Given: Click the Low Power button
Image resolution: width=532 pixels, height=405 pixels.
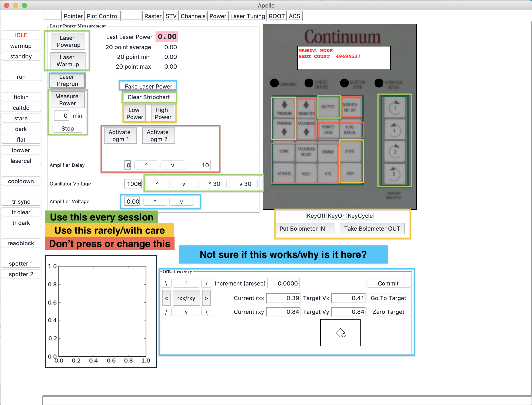Looking at the screenshot, I should click(x=134, y=113).
